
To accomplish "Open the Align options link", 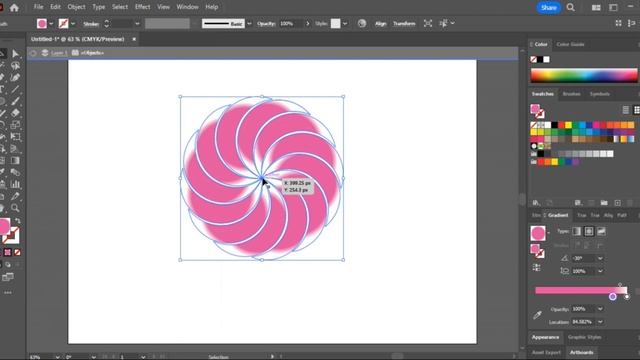I will click(x=380, y=24).
